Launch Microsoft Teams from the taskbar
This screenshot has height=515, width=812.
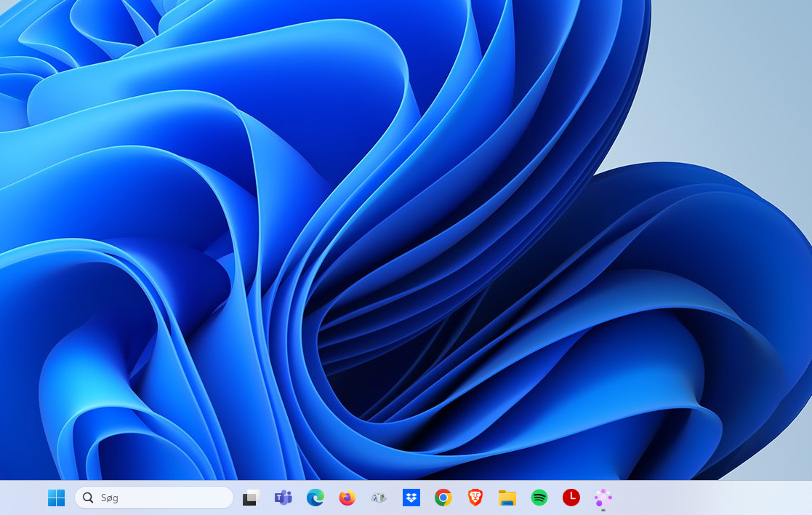click(283, 498)
